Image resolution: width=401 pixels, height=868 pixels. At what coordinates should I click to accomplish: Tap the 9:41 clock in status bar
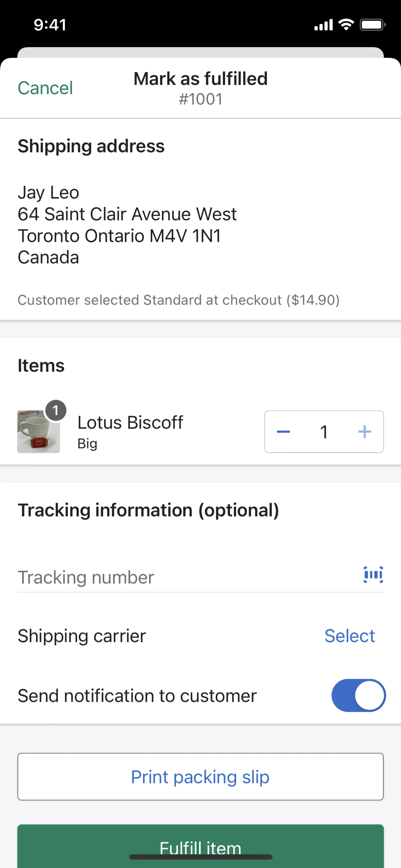50,25
